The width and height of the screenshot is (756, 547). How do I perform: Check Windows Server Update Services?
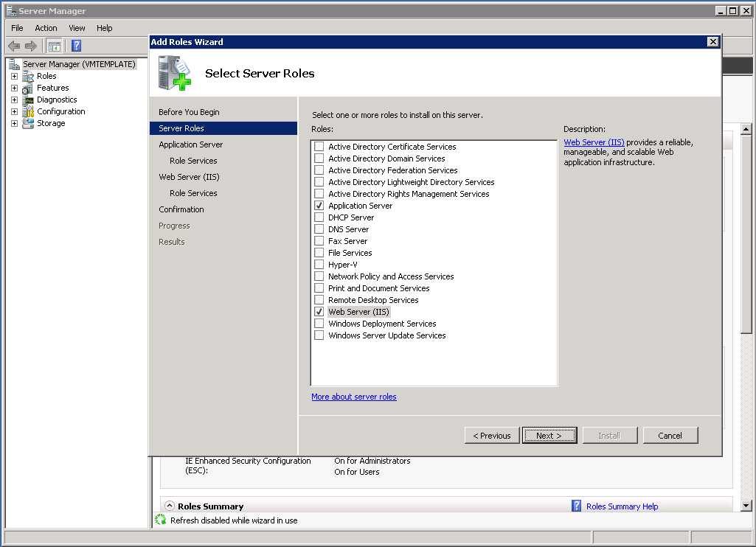click(x=319, y=335)
